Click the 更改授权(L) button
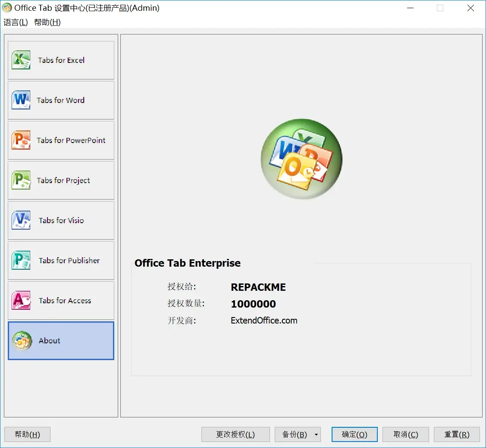Viewport: 486px width, 448px height. [235, 434]
